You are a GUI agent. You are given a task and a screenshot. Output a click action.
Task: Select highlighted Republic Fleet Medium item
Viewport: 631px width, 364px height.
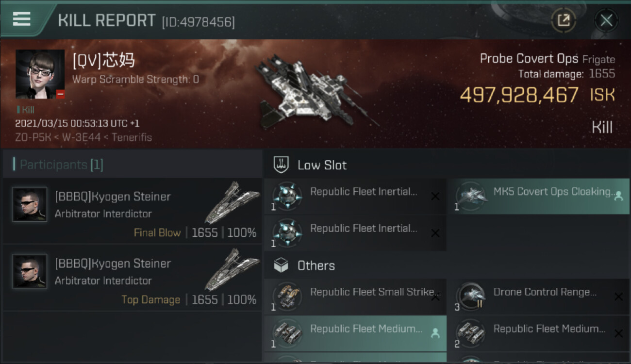[355, 333]
